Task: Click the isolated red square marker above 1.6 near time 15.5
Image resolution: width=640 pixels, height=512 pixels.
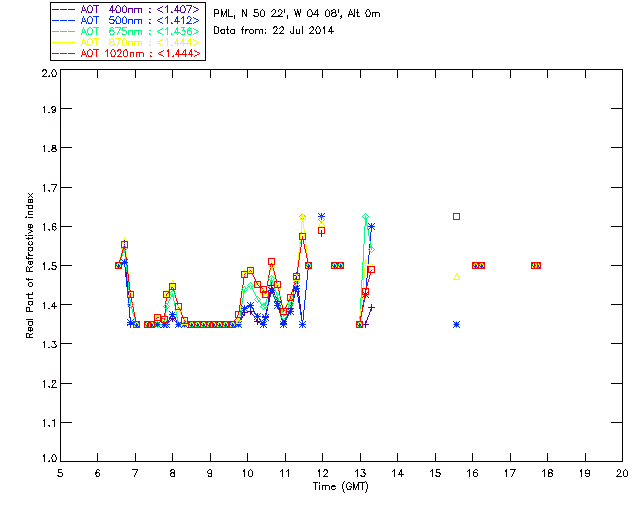Action: tap(456, 216)
